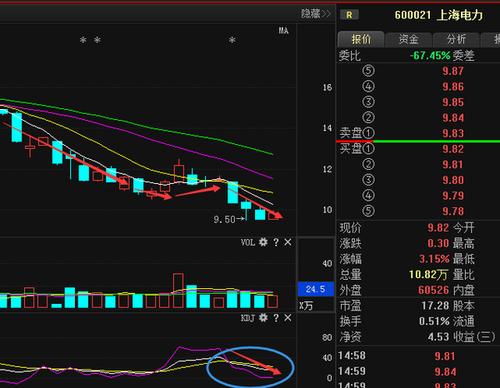The image size is (500, 388).
Task: Click the second asterisk info marker on chart
Action: point(97,40)
